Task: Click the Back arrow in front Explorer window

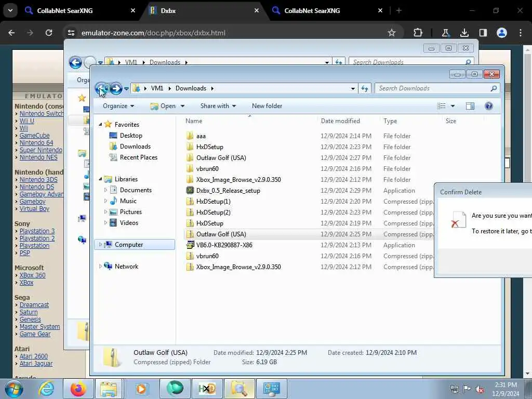Action: (x=101, y=88)
